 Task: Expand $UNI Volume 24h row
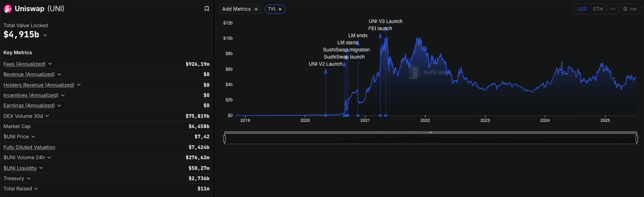point(49,157)
